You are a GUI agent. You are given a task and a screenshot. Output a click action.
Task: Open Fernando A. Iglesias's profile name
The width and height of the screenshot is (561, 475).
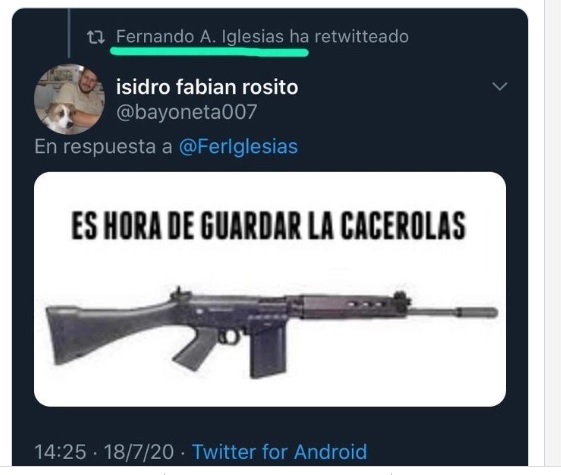(x=200, y=37)
